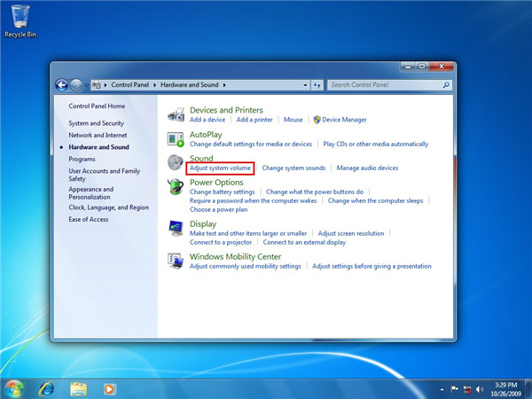Image resolution: width=532 pixels, height=399 pixels.
Task: Open the Windows Mobility Center icon
Action: 176,261
